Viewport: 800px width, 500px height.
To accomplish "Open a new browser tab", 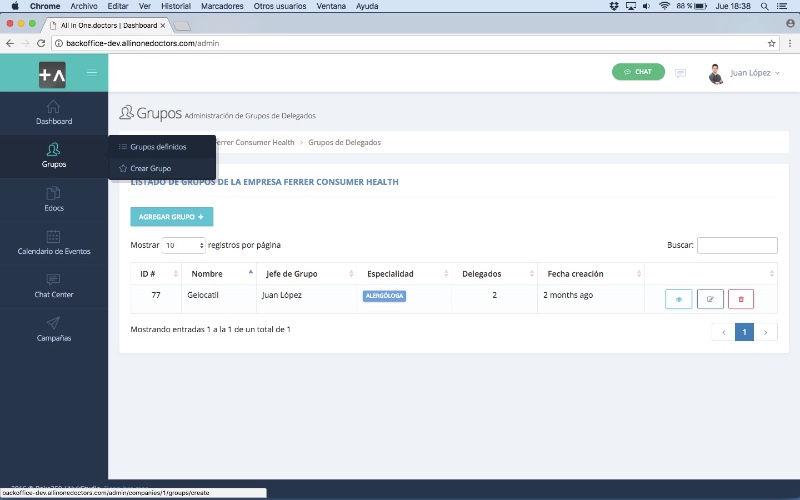I will [182, 26].
